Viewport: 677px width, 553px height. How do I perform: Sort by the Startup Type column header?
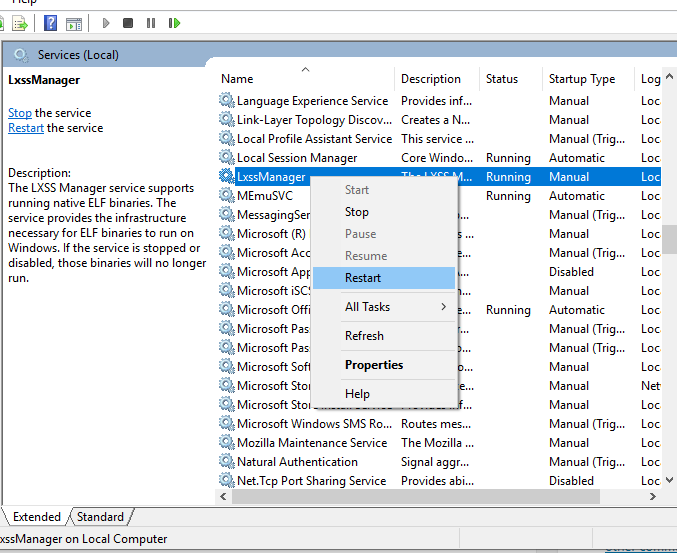(588, 79)
